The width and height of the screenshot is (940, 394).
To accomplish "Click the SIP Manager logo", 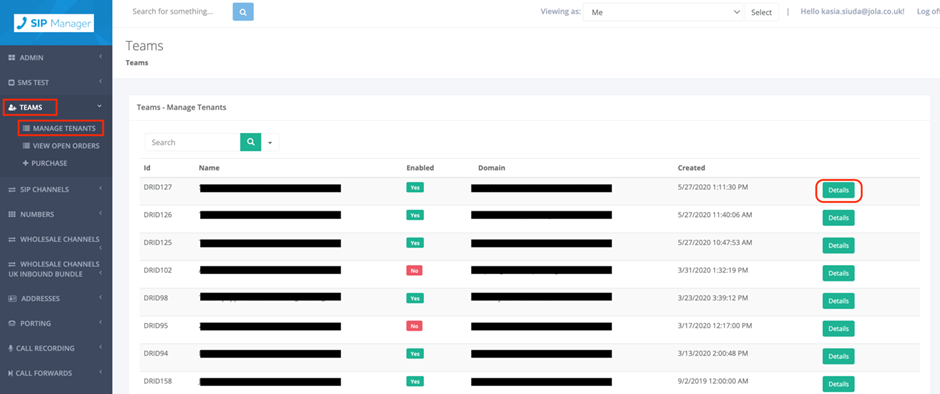I will [x=54, y=23].
